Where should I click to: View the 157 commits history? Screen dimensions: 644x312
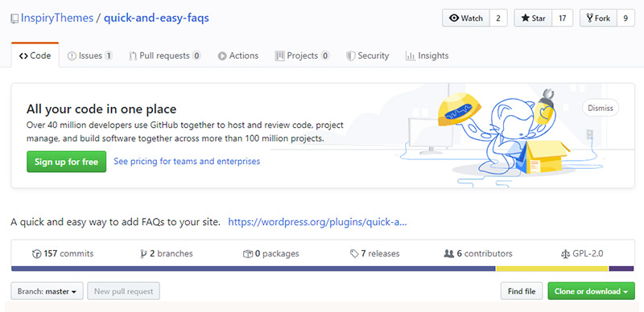coord(63,254)
